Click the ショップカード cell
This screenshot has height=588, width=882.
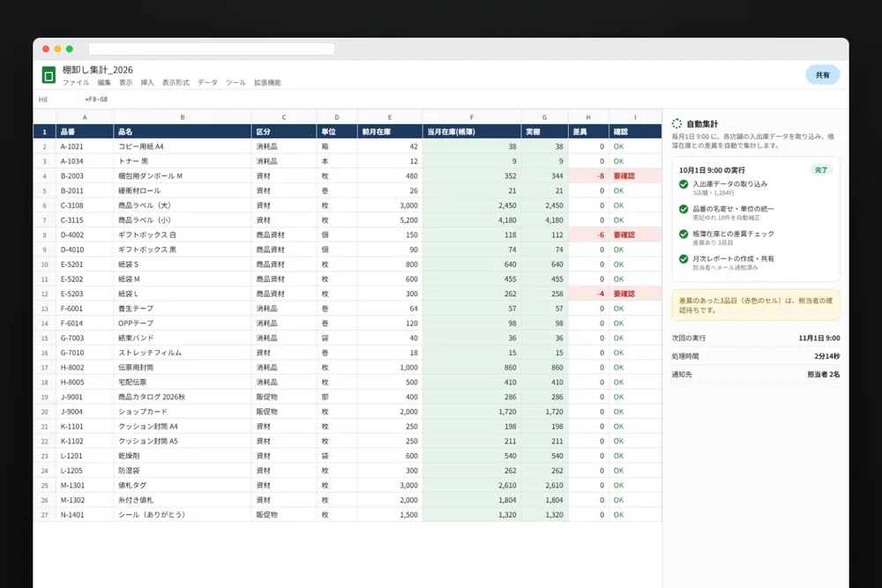(183, 412)
